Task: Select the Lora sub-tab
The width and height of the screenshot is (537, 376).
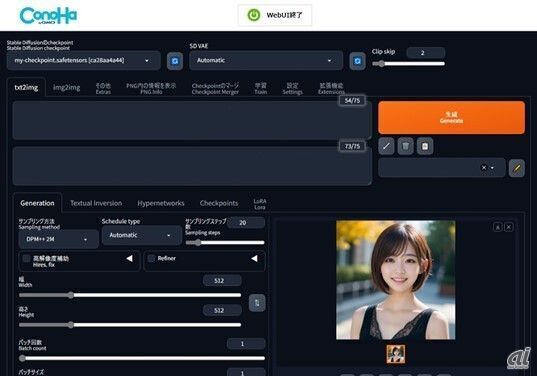Action: coord(260,204)
